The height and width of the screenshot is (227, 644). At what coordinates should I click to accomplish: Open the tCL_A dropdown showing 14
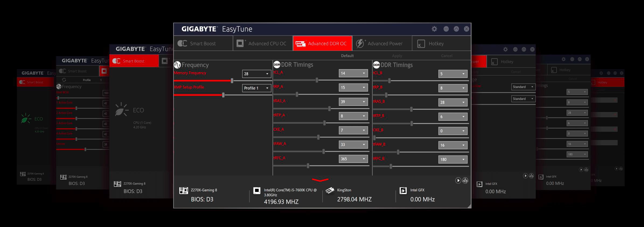pos(353,73)
